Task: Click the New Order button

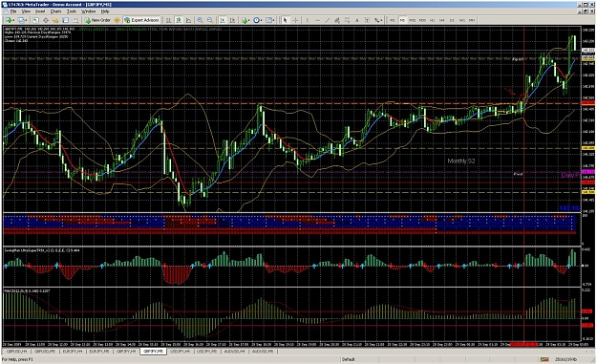Action: [x=97, y=20]
